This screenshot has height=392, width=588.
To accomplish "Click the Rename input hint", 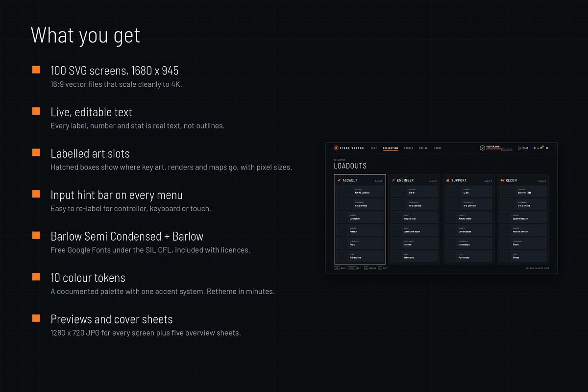I will coord(370,268).
